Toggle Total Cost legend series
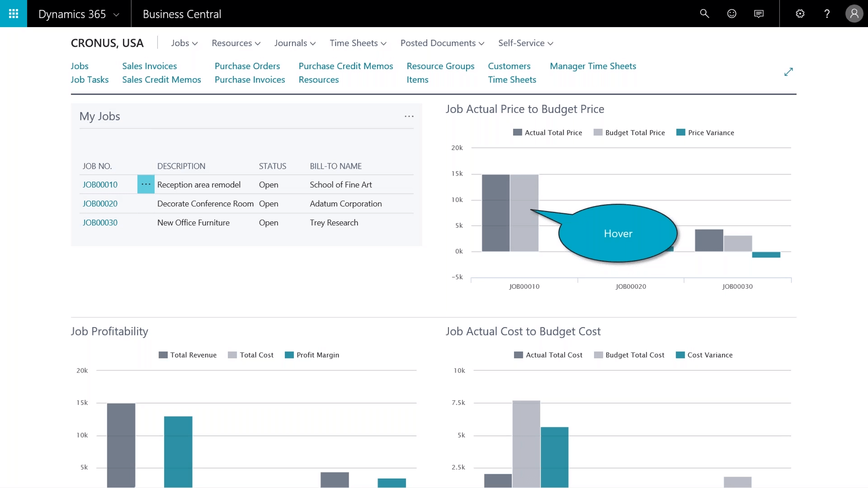Viewport: 868px width, 488px height. [x=251, y=355]
